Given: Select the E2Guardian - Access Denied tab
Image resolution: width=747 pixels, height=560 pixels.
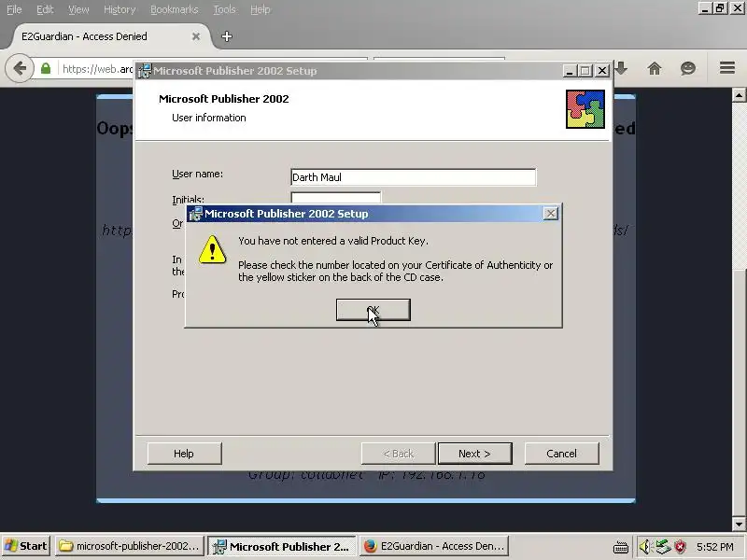Looking at the screenshot, I should [109, 36].
